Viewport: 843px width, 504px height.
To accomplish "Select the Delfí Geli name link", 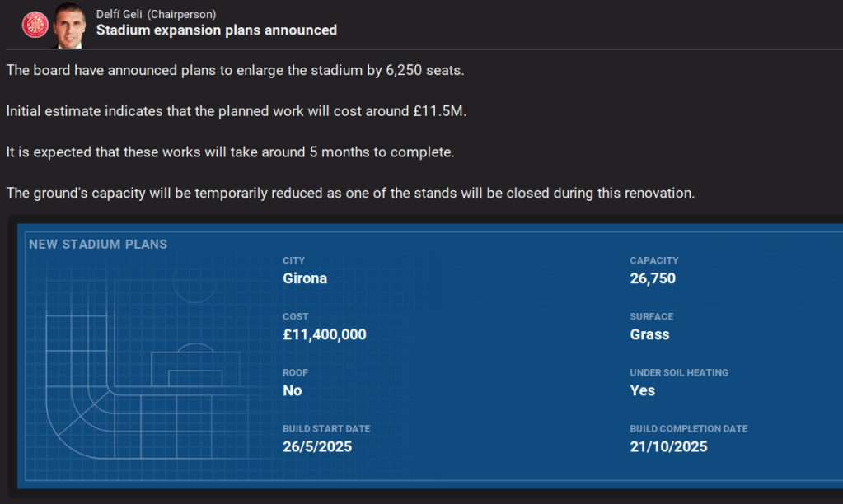I will [x=119, y=13].
